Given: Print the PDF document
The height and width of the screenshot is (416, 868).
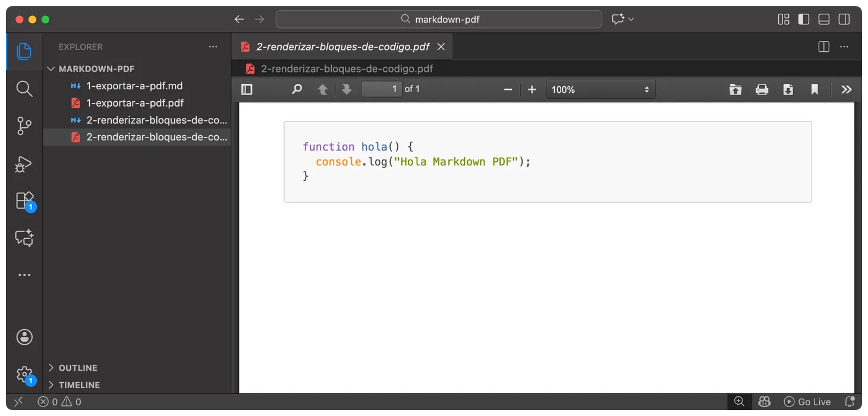Looking at the screenshot, I should coord(762,89).
